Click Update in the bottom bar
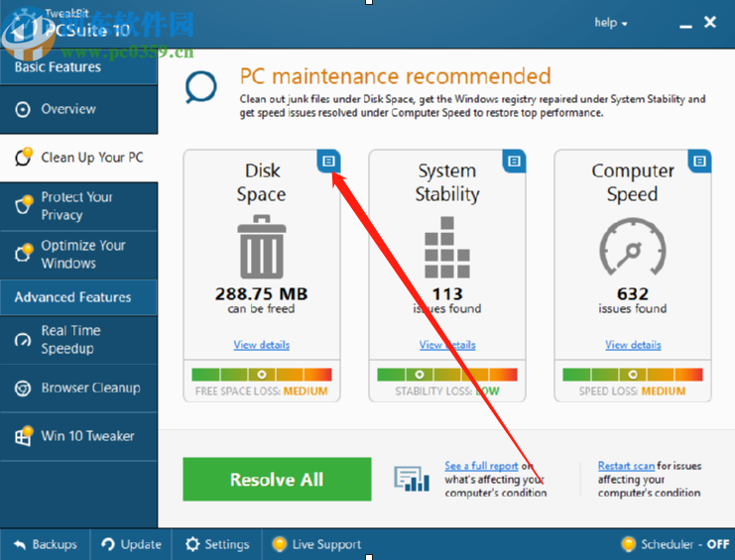735x560 pixels. coord(131,544)
